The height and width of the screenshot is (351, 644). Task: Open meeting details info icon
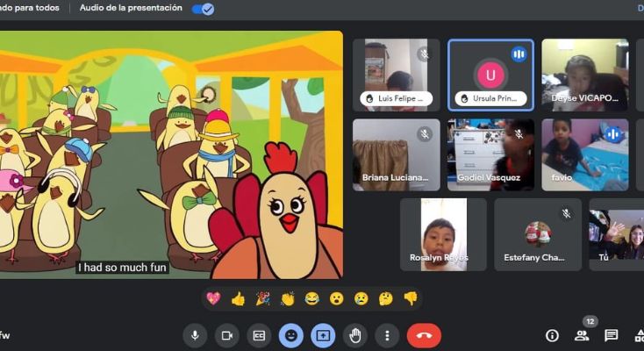pyautogui.click(x=552, y=335)
